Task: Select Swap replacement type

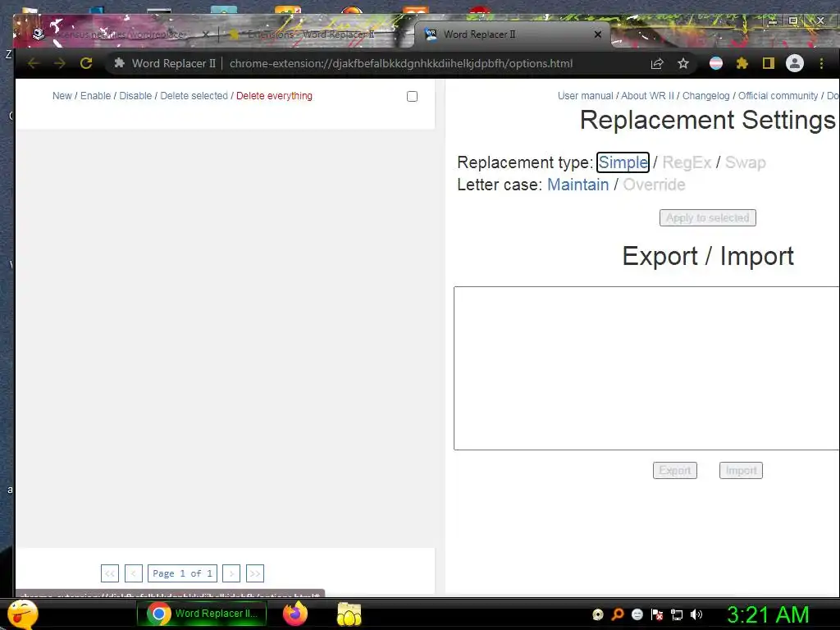Action: coord(745,162)
